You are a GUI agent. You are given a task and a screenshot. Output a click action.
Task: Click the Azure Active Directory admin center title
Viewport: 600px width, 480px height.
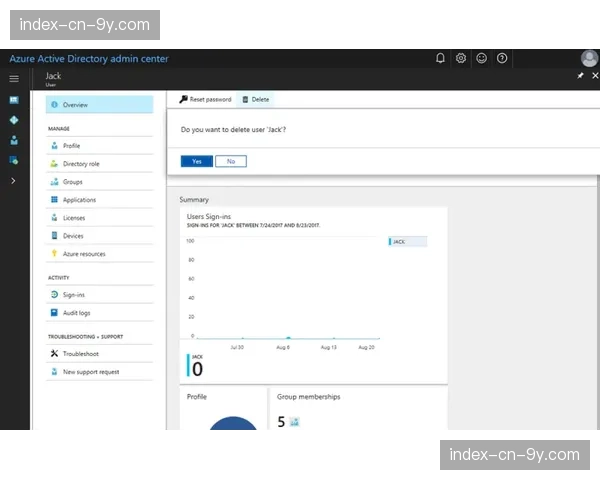pyautogui.click(x=89, y=59)
